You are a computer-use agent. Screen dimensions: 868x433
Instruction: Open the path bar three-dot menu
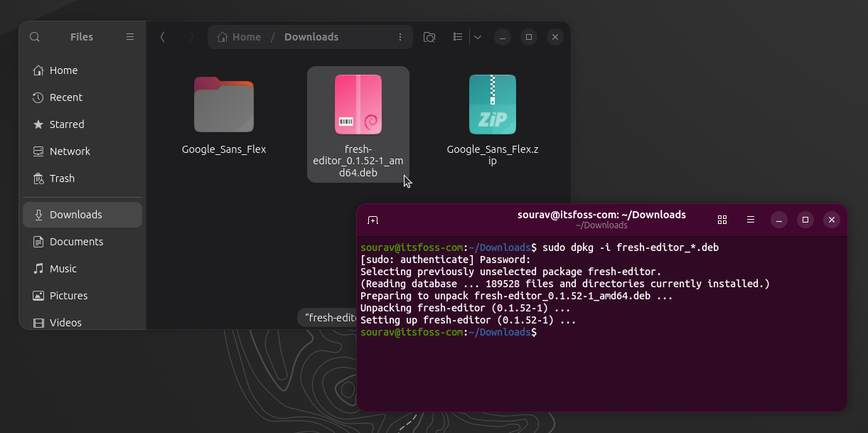(400, 36)
